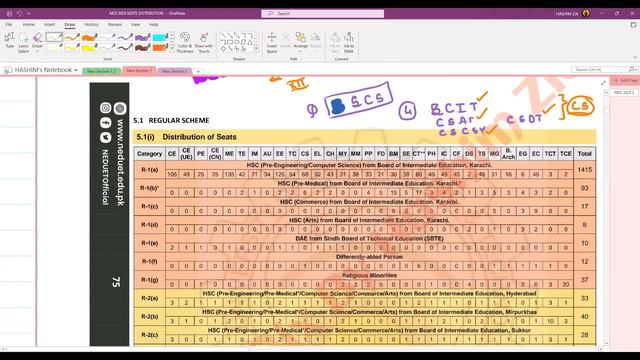Screen dimensions: 640x360
Task: Switch to the Review ribbon tab
Action: tap(115, 24)
